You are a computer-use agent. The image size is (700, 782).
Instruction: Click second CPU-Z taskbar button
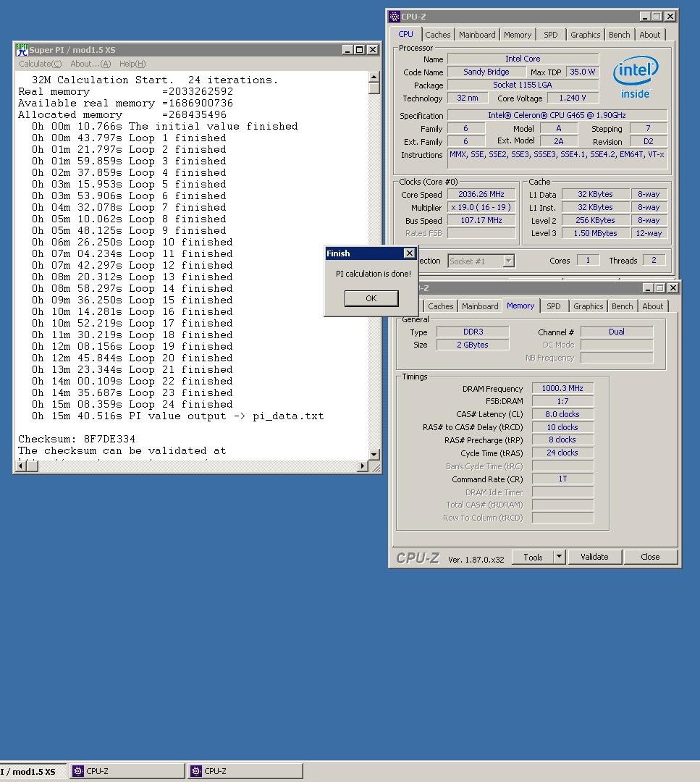pyautogui.click(x=245, y=771)
